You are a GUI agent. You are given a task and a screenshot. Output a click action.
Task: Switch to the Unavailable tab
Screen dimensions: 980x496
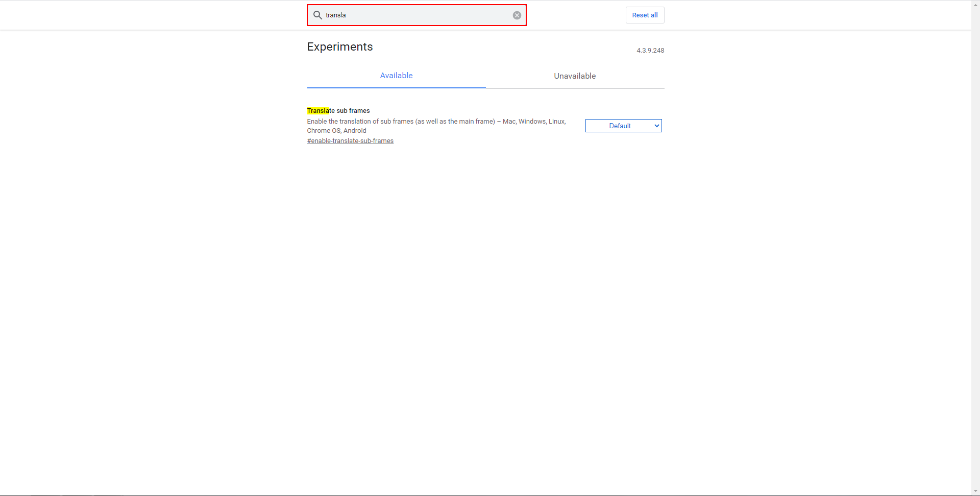(575, 76)
